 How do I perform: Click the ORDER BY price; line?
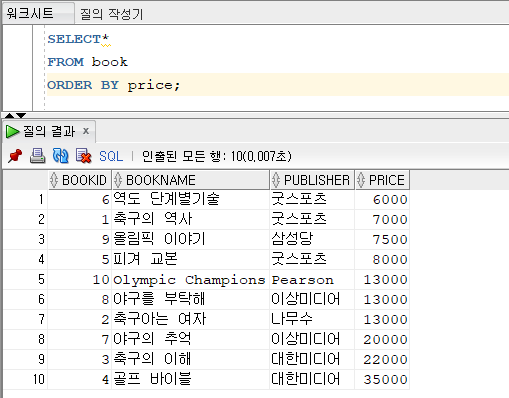pyautogui.click(x=113, y=85)
